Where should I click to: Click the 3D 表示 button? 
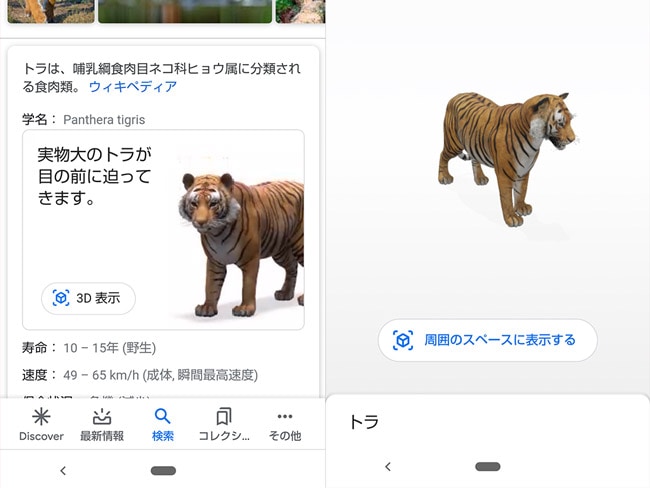(88, 298)
